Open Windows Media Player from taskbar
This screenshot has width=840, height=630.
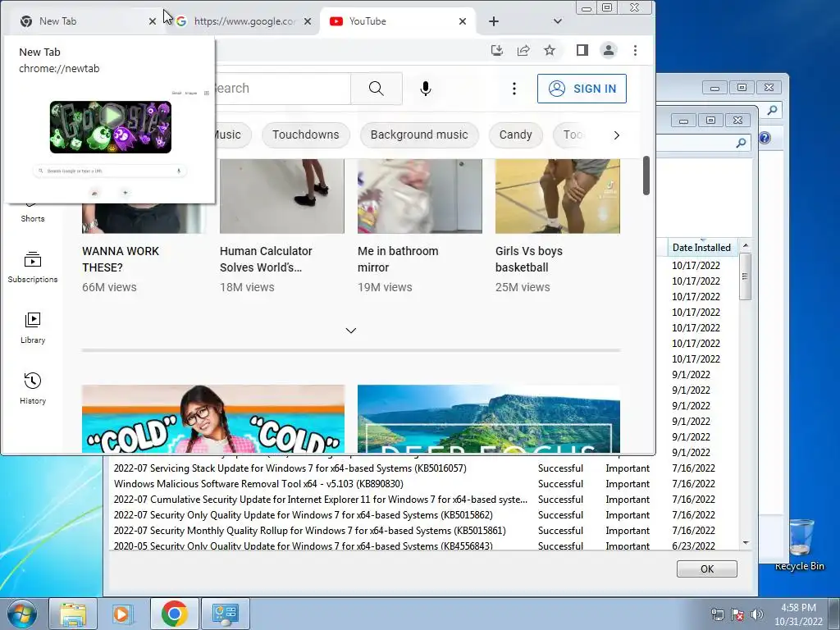click(x=123, y=614)
